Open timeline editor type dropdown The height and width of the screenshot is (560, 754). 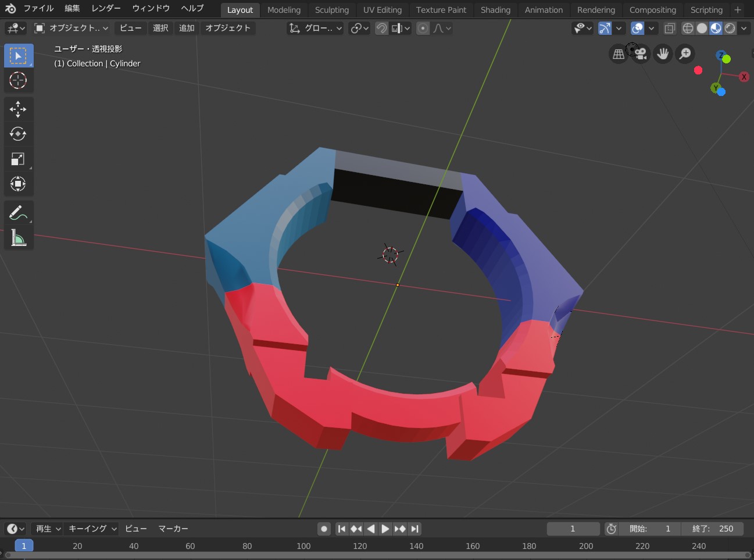pyautogui.click(x=16, y=529)
